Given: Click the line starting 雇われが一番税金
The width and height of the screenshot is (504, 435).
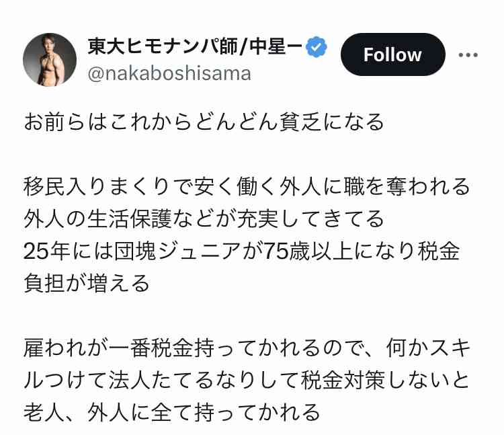Looking at the screenshot, I should click(x=247, y=348).
